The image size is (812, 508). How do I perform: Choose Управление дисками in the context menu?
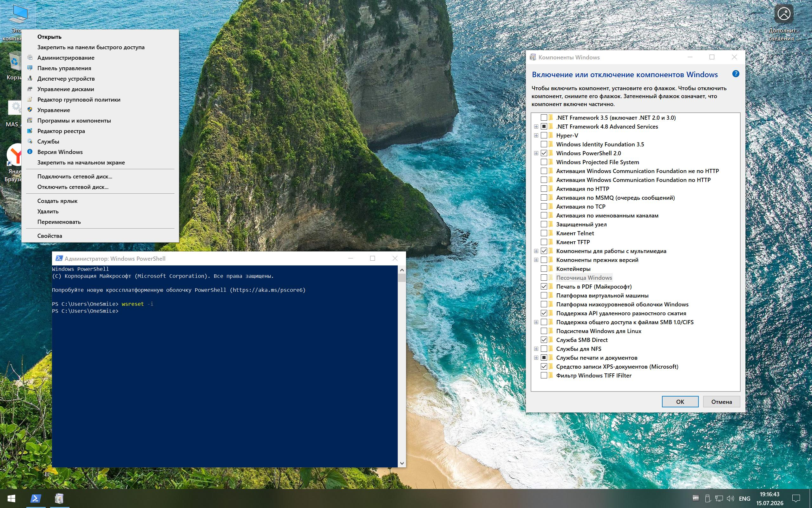[100, 89]
